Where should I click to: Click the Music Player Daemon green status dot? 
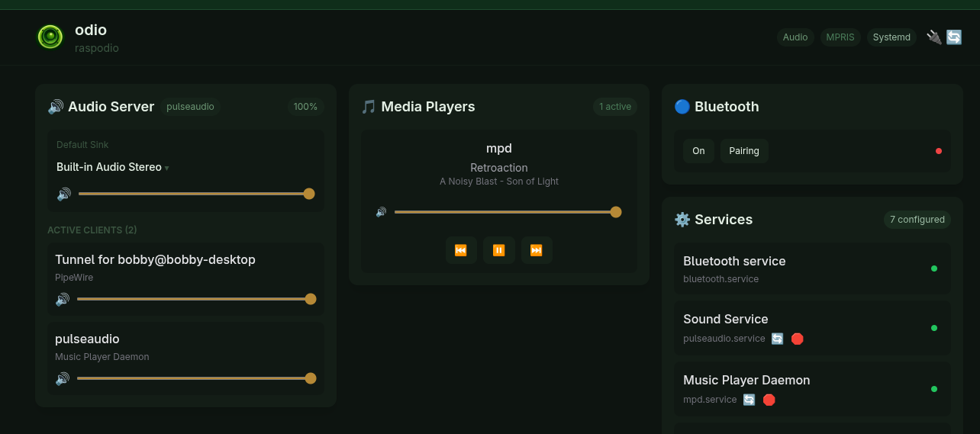pos(934,389)
